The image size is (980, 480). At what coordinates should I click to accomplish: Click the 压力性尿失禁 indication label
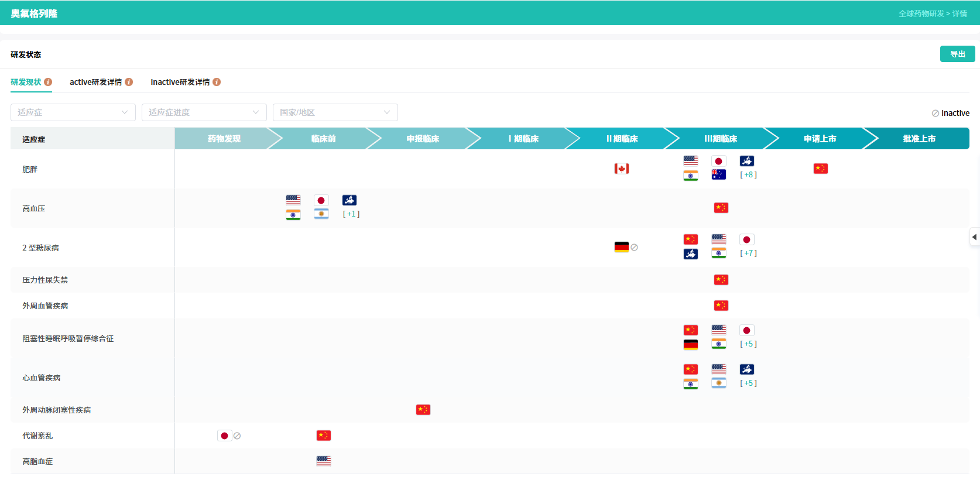tap(45, 280)
